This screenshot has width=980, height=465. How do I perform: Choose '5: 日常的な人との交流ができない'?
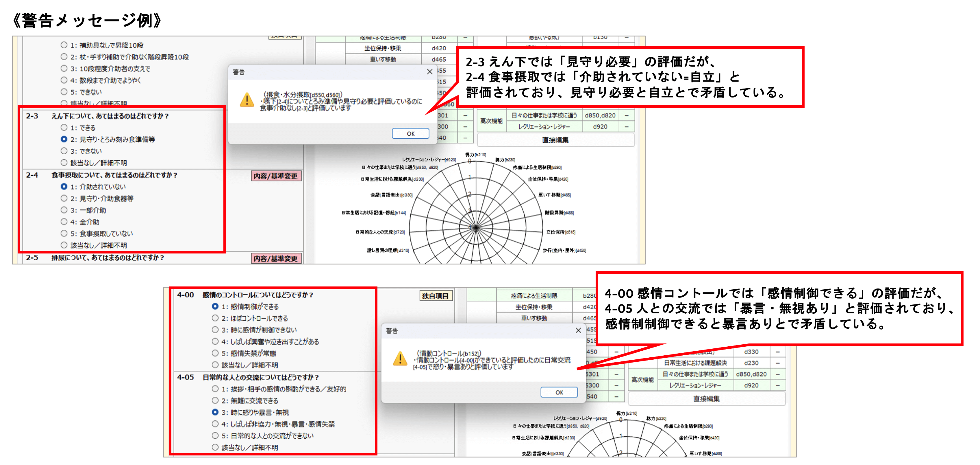(215, 436)
